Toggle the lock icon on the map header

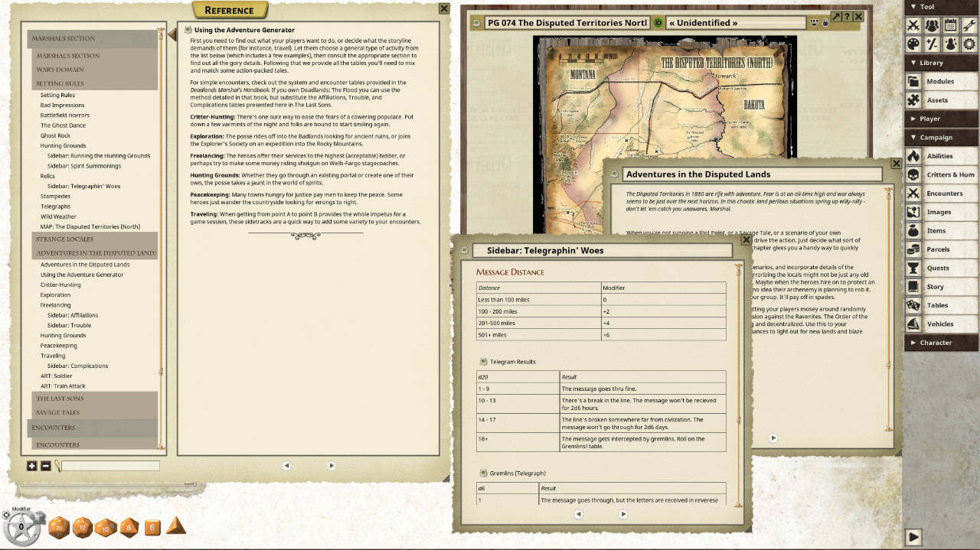tap(825, 24)
